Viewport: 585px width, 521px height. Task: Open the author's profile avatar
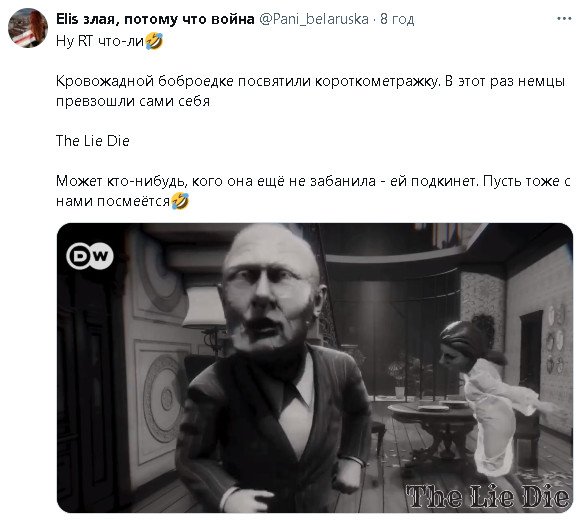pos(28,28)
